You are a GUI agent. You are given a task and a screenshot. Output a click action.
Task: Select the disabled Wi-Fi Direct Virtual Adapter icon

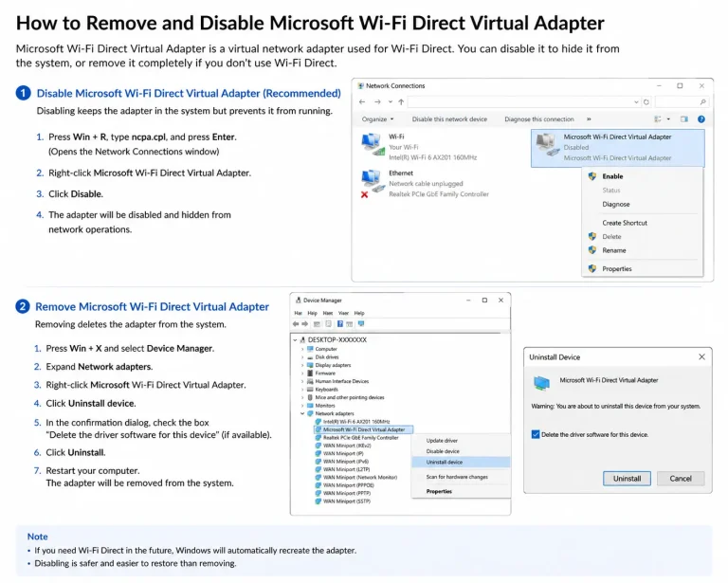547,144
